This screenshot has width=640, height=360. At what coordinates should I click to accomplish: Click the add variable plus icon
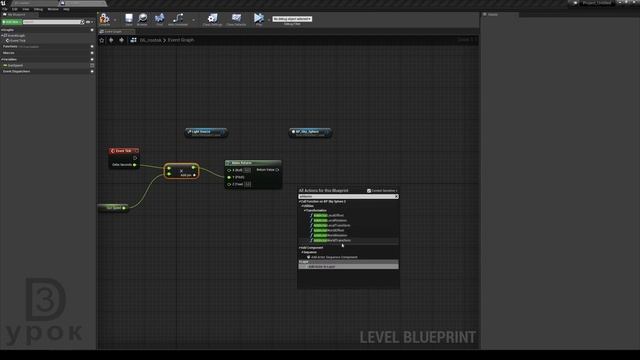pyautogui.click(x=92, y=60)
